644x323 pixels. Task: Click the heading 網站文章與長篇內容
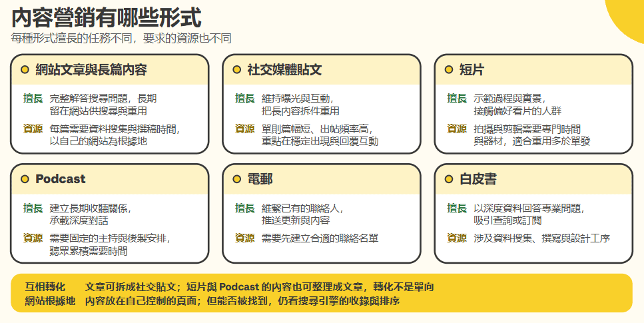(91, 70)
